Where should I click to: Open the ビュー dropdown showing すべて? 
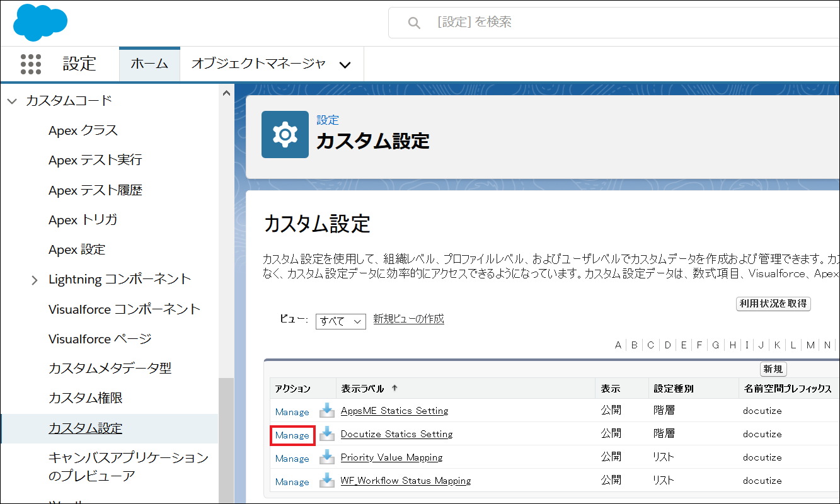click(340, 321)
